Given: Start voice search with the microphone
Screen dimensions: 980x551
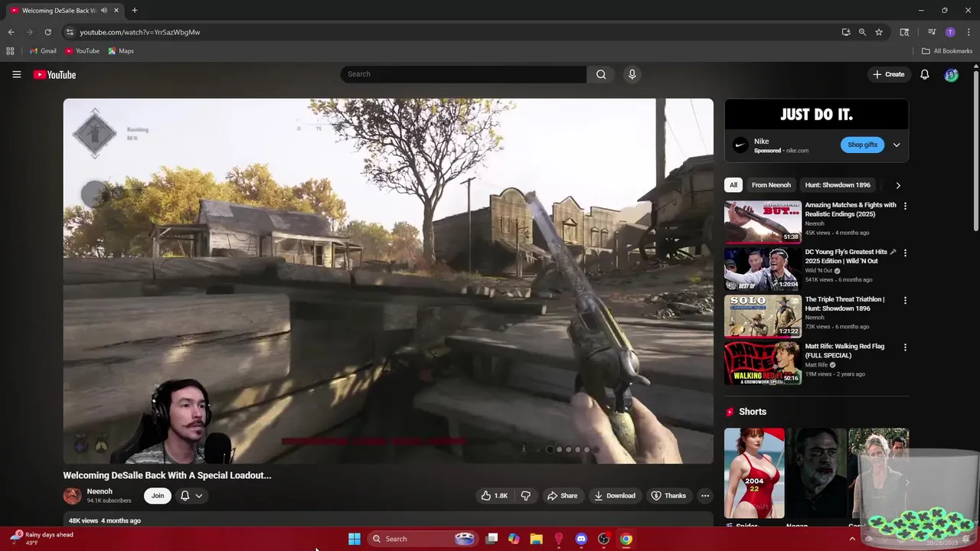Looking at the screenshot, I should click(632, 74).
